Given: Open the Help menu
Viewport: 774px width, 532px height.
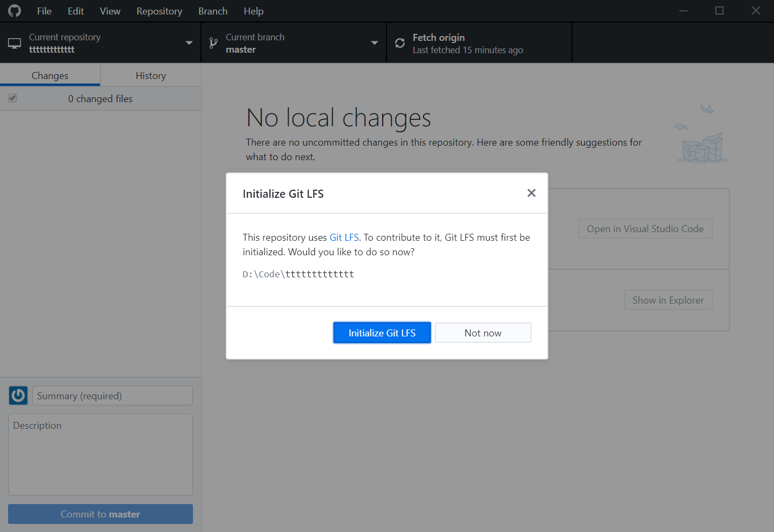Looking at the screenshot, I should 254,11.
